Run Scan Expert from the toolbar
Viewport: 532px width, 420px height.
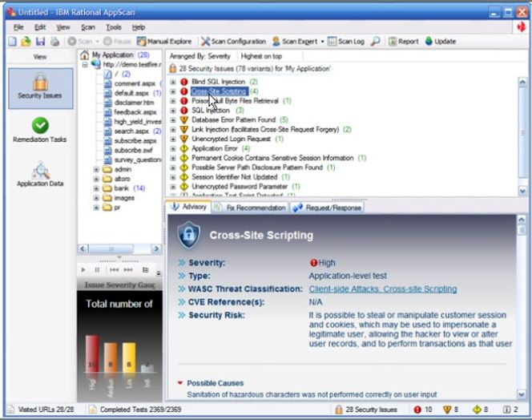point(295,42)
